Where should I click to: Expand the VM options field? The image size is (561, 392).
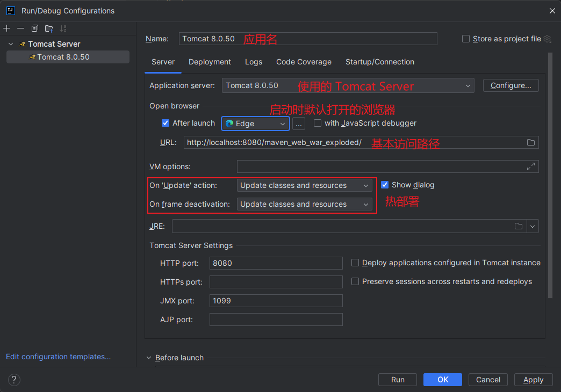[x=531, y=166]
